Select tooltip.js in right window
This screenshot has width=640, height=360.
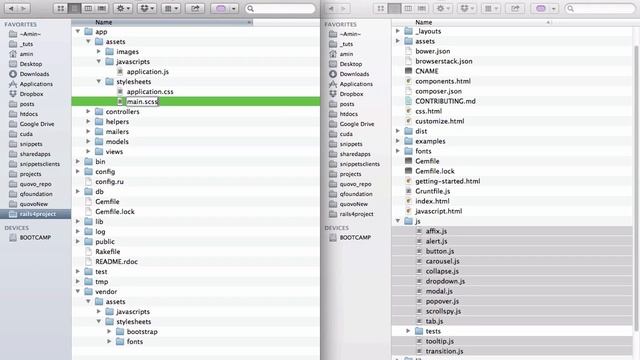point(440,341)
